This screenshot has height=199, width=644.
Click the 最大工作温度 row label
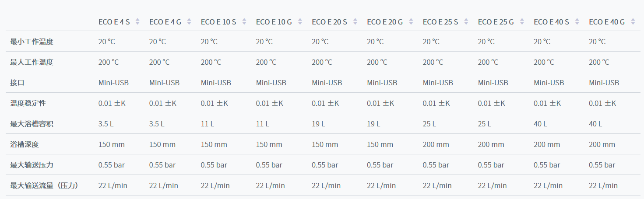tap(32, 62)
